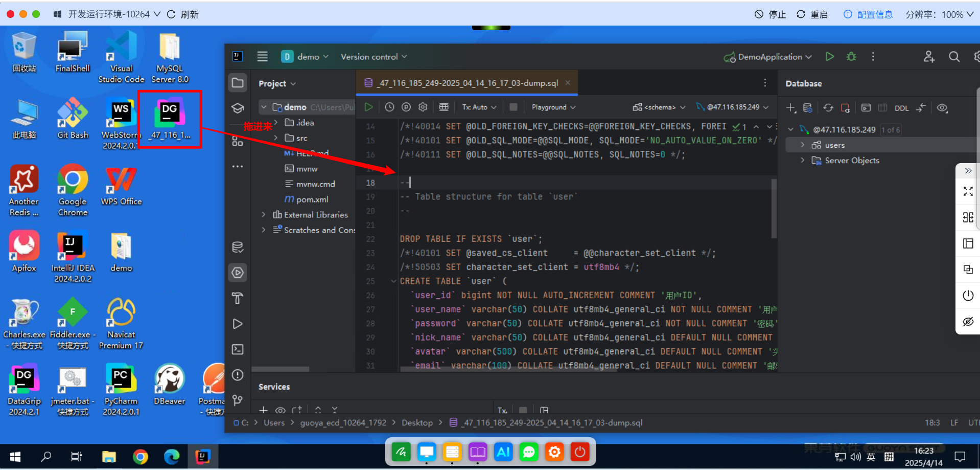Open the Tx Auto transaction mode dropdown
The width and height of the screenshot is (980, 470).
(x=479, y=107)
